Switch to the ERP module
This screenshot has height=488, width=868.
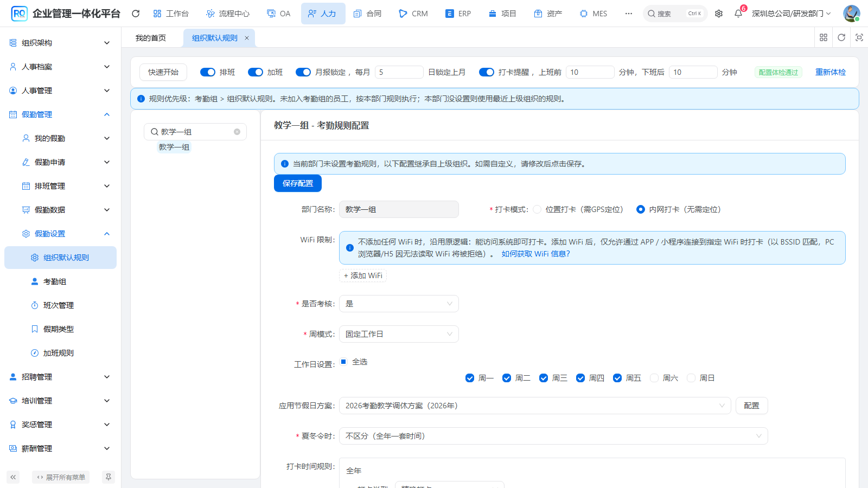click(x=458, y=14)
